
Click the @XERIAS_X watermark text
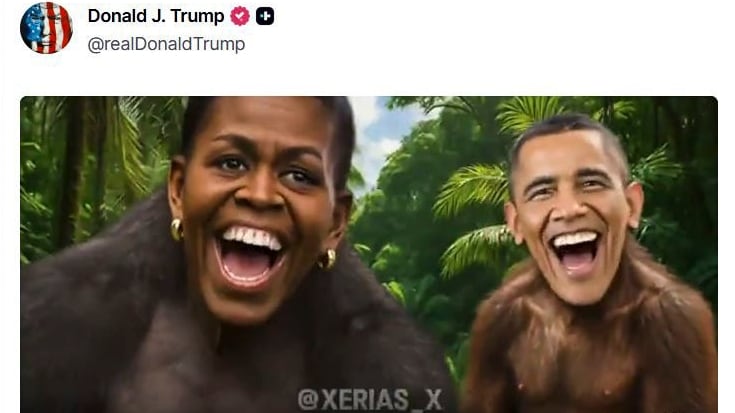pos(370,399)
